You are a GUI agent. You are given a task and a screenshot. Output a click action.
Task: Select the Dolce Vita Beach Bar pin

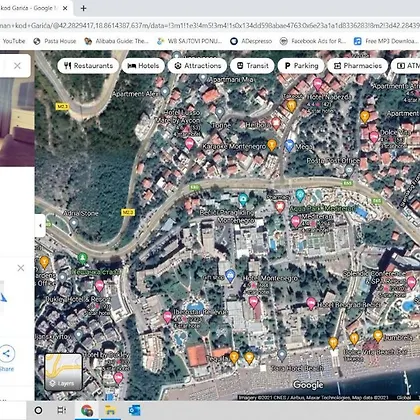[x=354, y=339]
